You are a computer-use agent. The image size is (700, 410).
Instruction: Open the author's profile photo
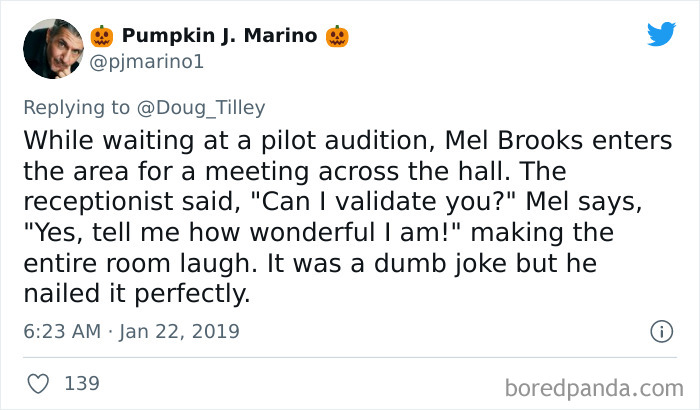click(52, 50)
